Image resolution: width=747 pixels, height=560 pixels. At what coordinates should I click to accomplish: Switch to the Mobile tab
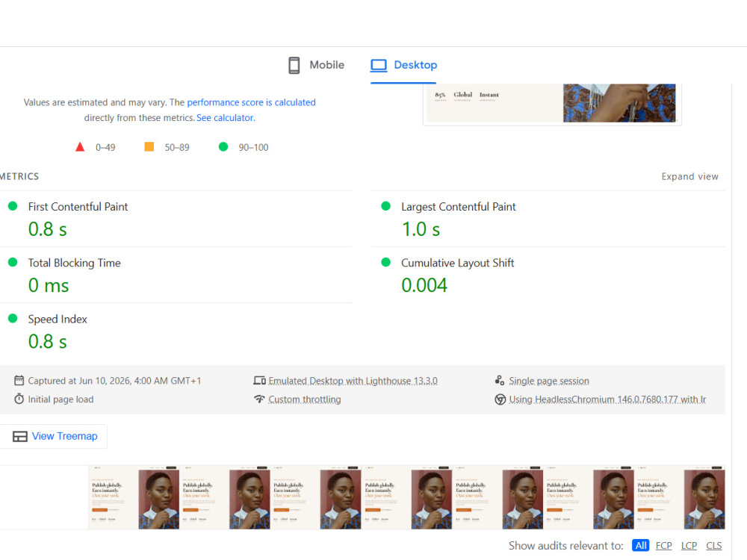pyautogui.click(x=316, y=65)
